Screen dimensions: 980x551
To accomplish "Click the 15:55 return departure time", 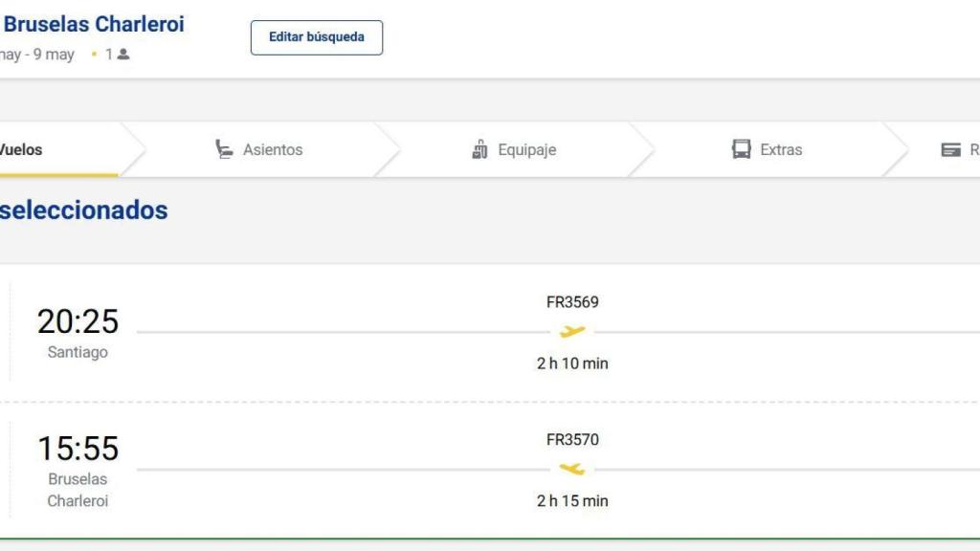I will click(78, 449).
